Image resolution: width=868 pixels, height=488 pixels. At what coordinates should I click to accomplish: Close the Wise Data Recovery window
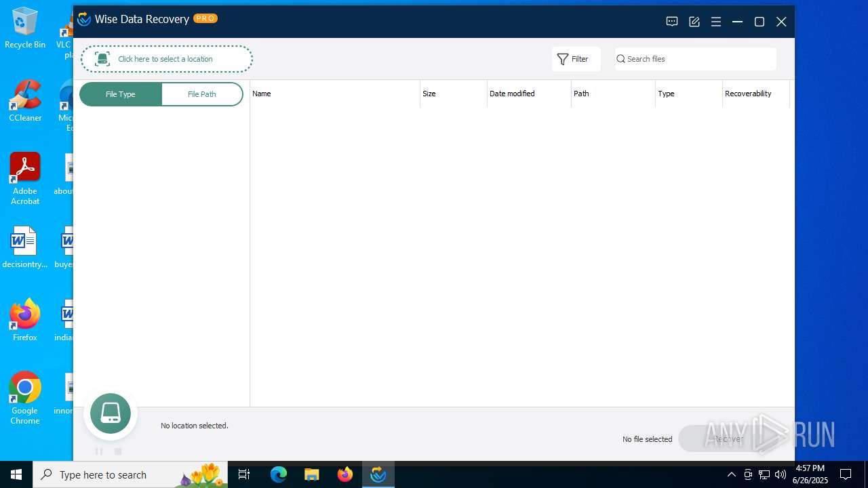781,22
